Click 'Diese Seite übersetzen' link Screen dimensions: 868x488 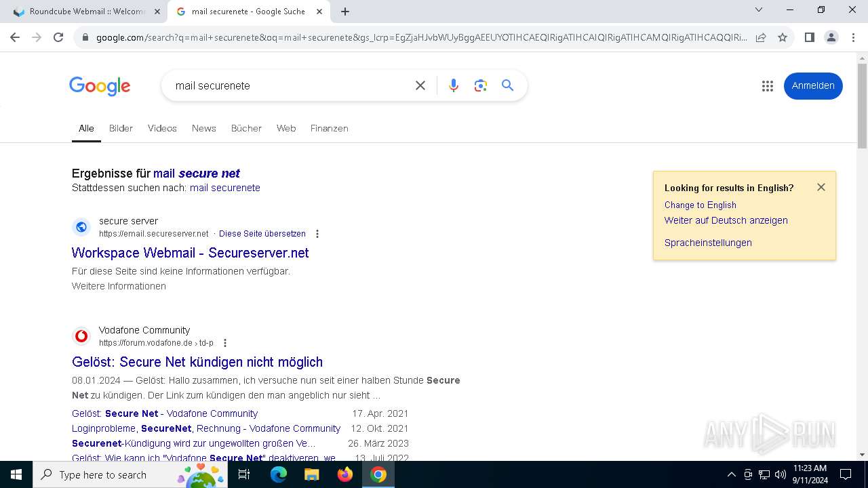click(262, 234)
